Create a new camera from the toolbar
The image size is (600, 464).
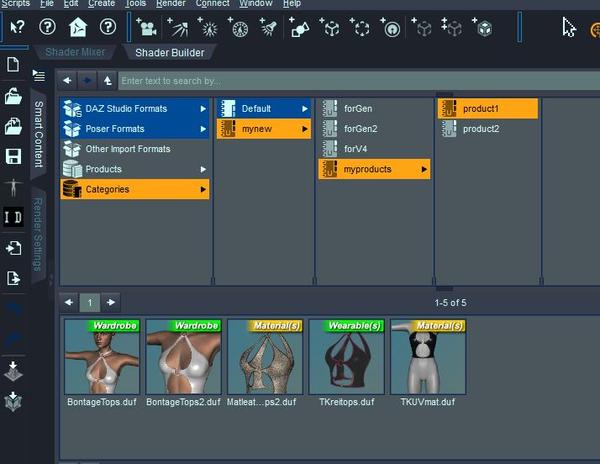click(147, 27)
